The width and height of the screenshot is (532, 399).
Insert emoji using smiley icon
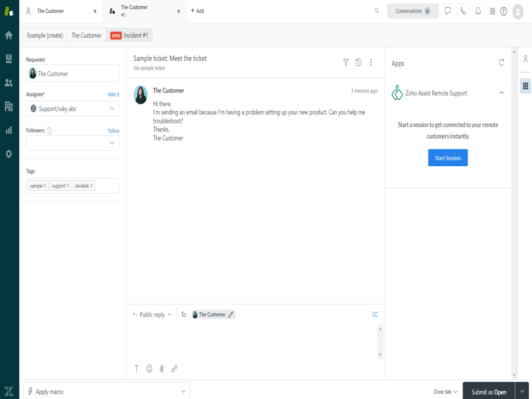[149, 368]
